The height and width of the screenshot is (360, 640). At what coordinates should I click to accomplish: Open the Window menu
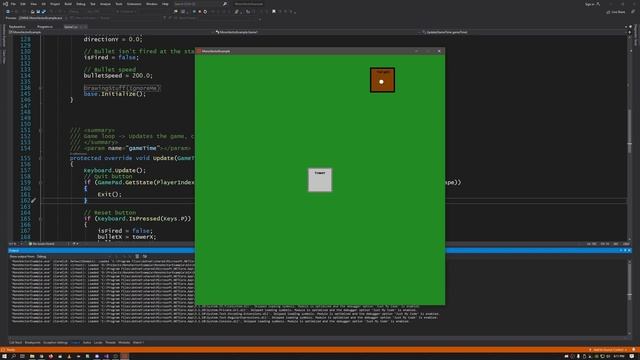[151, 4]
